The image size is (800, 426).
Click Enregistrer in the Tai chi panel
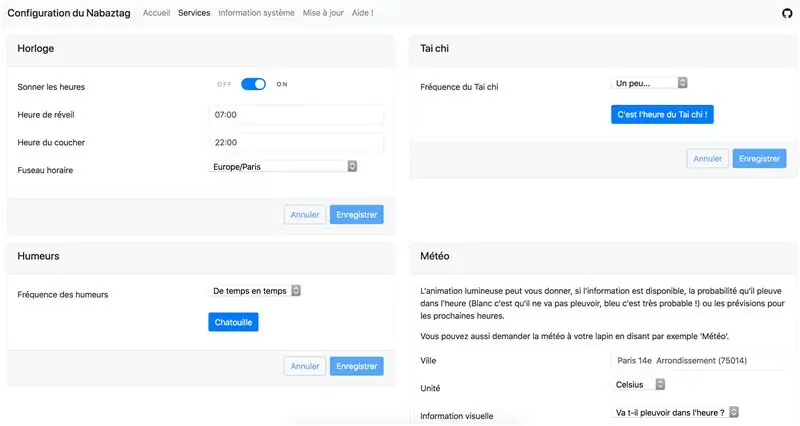[x=759, y=159]
